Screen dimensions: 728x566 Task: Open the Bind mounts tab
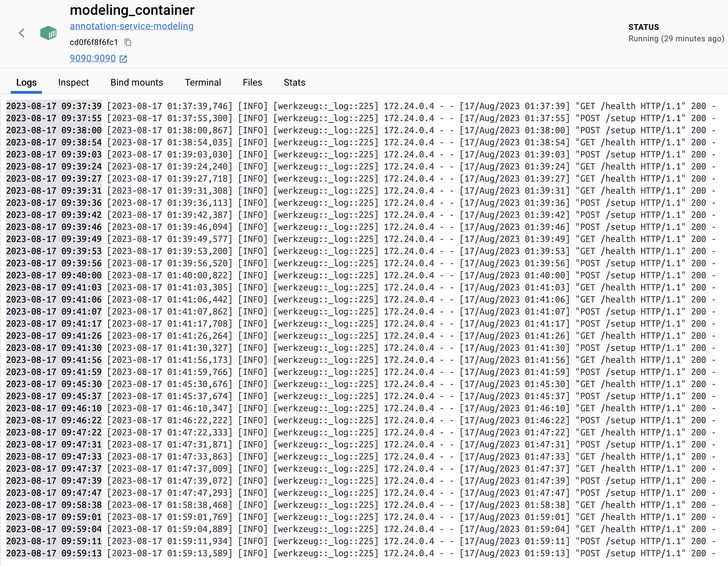(136, 82)
